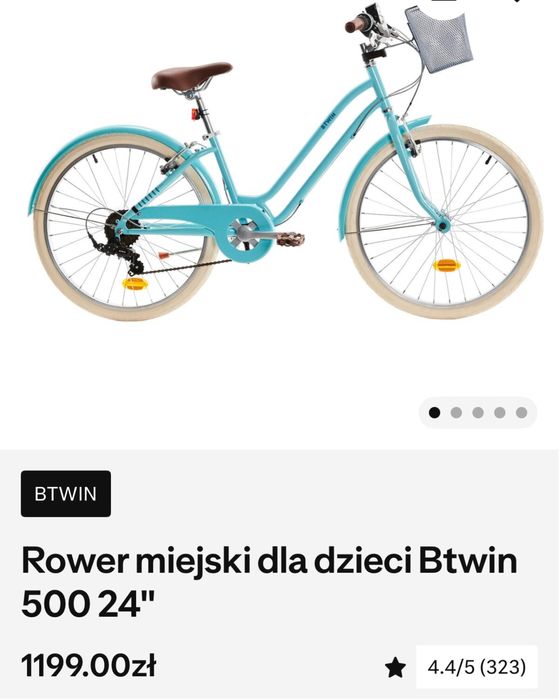Jump to the third carousel dot
This screenshot has width=559, height=699.
tap(478, 413)
